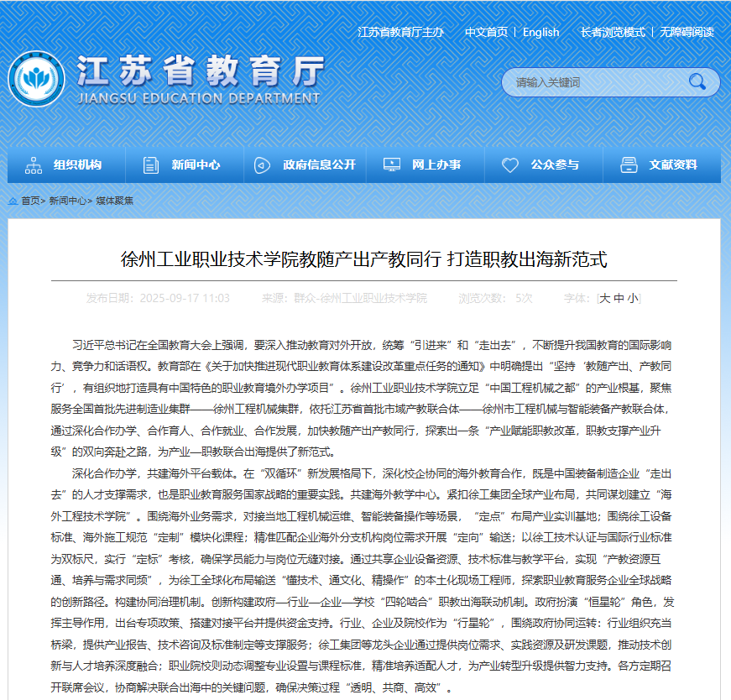Open the 公众参与 menu
This screenshot has height=700, width=731.
pyautogui.click(x=544, y=165)
